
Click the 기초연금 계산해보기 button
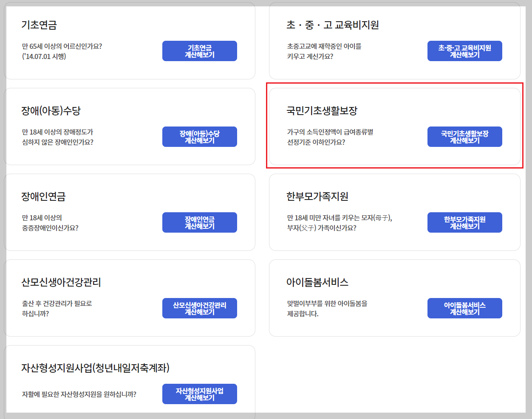pyautogui.click(x=199, y=51)
